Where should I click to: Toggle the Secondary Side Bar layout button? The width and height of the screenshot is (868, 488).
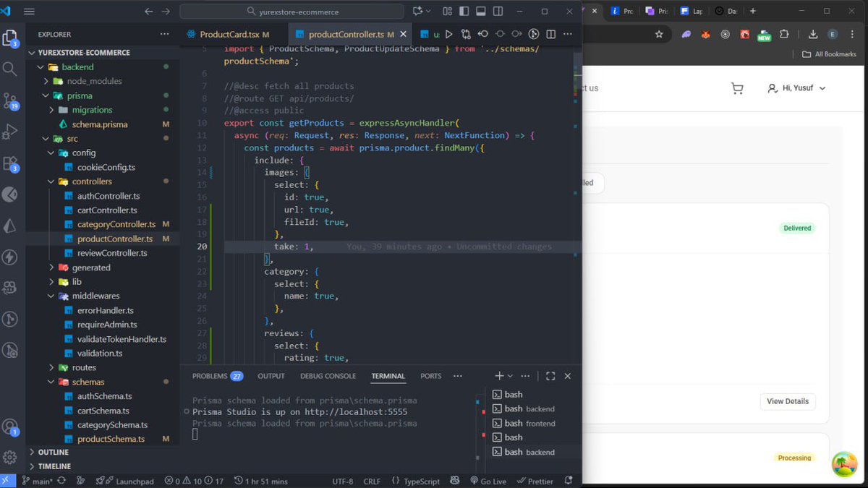(x=498, y=12)
